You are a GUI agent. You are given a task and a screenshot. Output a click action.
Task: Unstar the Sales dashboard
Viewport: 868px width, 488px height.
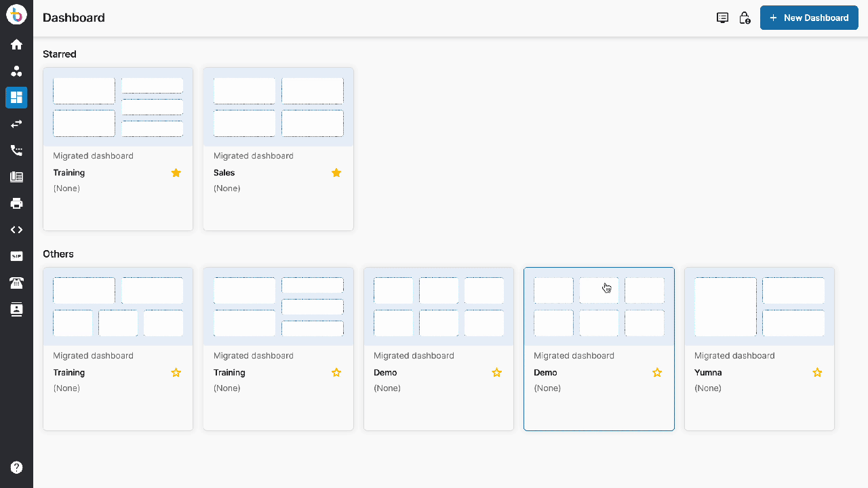pos(336,173)
